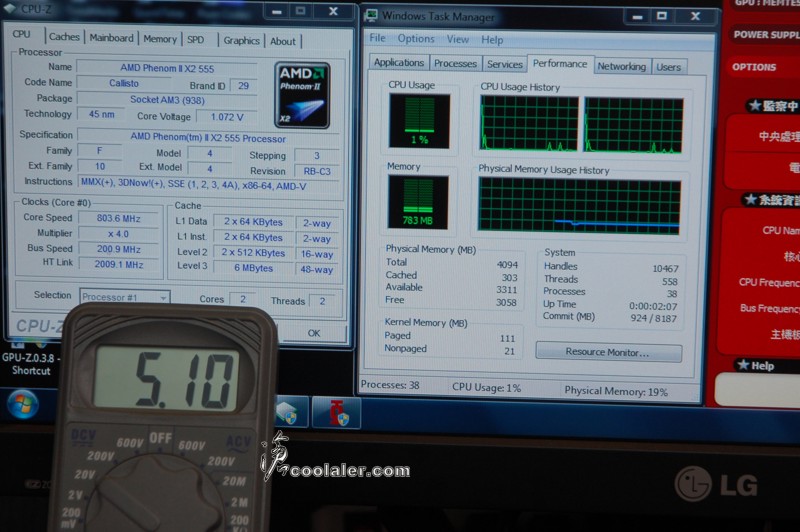800x532 pixels.
Task: Switch to the Processes tab
Action: click(x=455, y=63)
